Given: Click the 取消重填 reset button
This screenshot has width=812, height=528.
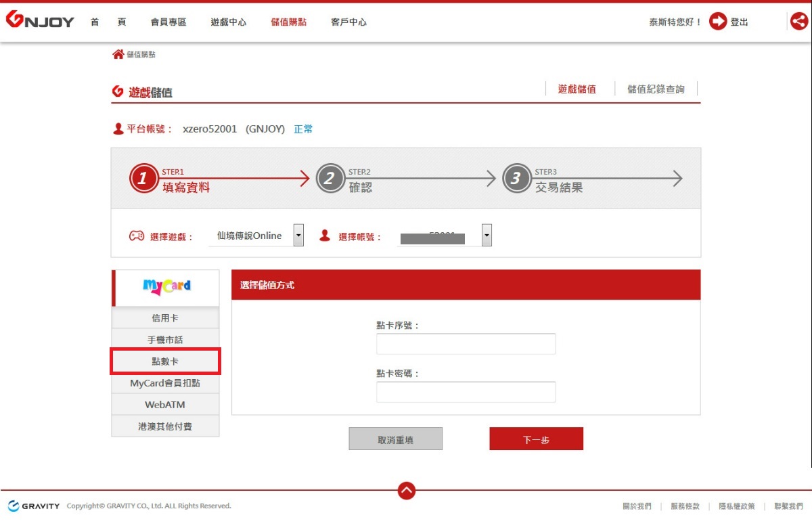Looking at the screenshot, I should tap(395, 439).
